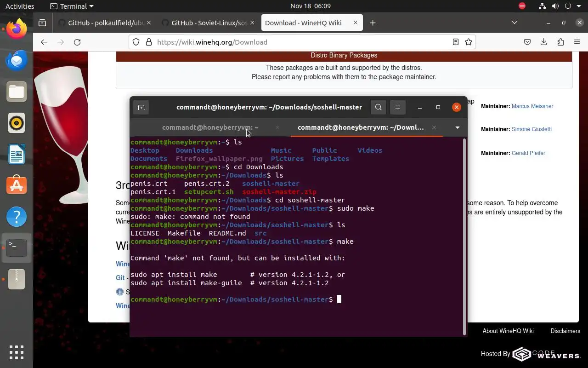Open Ubuntu Software store icon

(17, 185)
